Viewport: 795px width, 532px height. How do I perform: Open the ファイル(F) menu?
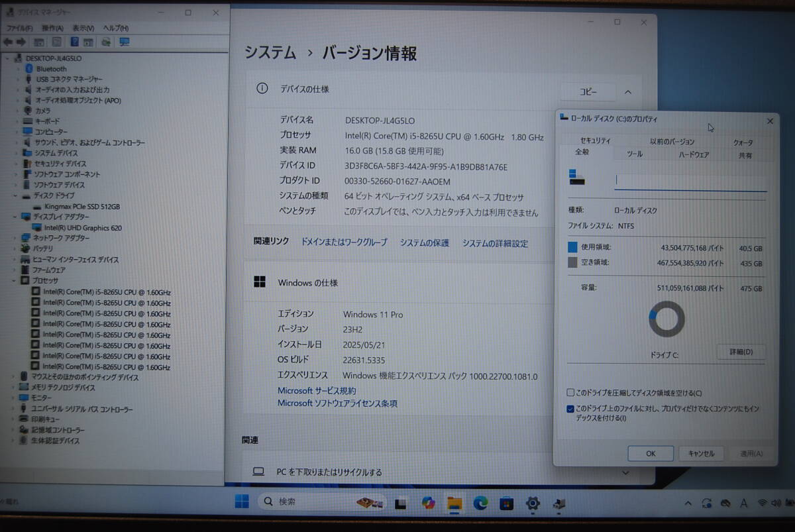pyautogui.click(x=19, y=28)
